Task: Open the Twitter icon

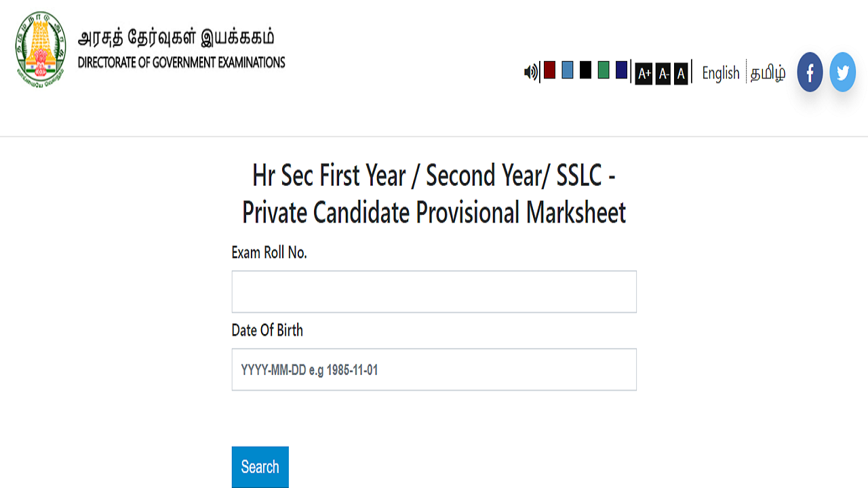Action: point(842,71)
